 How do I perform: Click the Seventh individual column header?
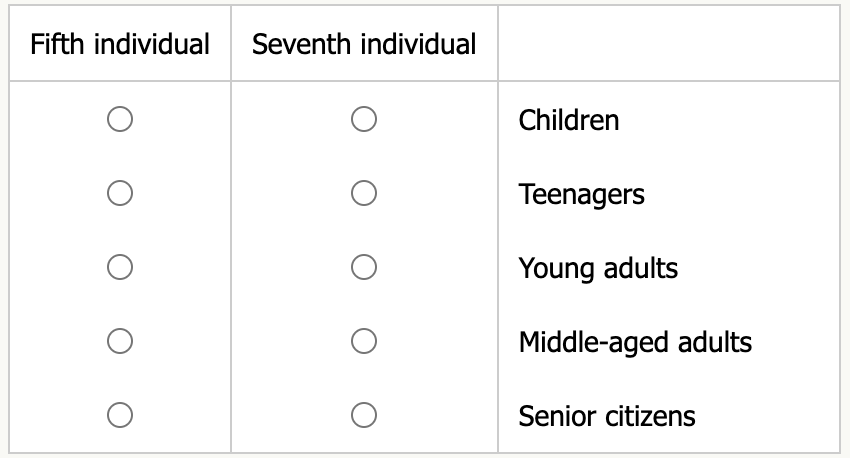tap(364, 44)
